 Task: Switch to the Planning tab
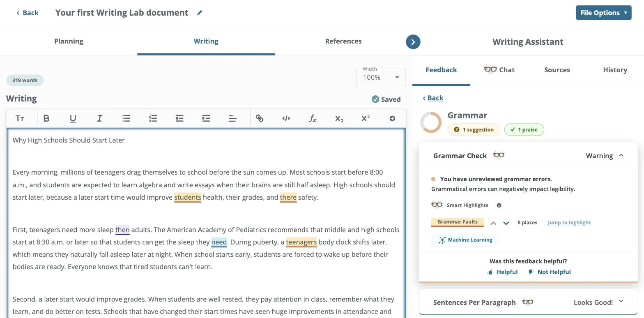[x=69, y=41]
